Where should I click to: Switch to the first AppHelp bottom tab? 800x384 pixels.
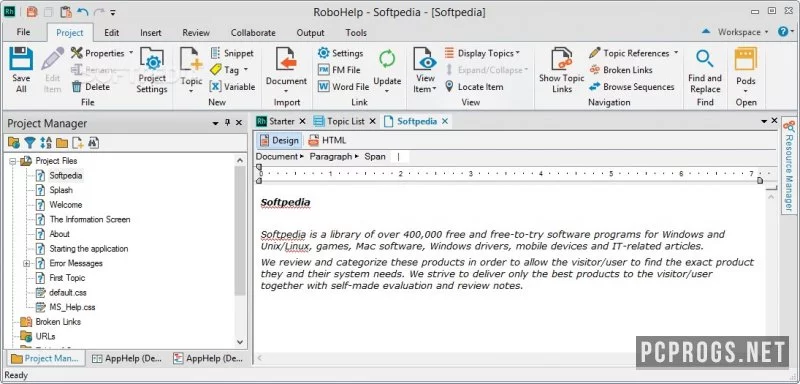pos(127,358)
